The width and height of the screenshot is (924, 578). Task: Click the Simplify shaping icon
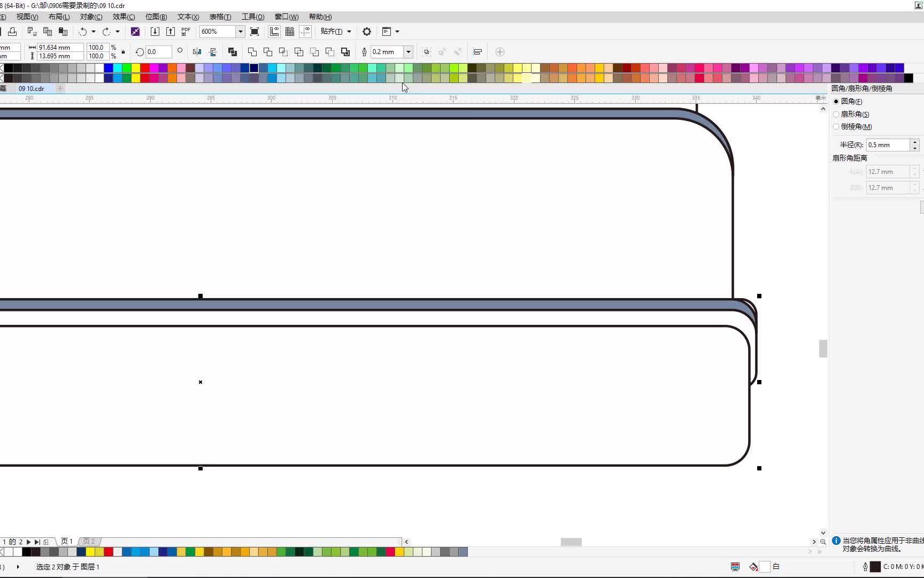click(299, 52)
